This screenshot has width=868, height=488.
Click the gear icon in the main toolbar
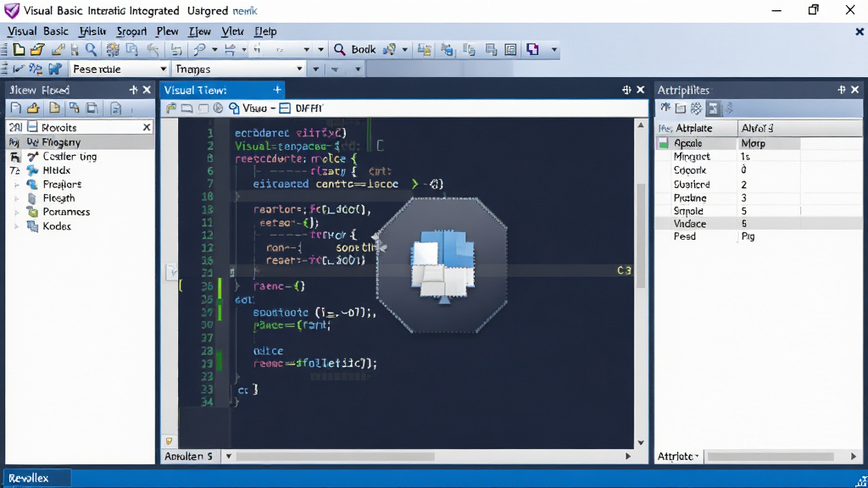point(113,50)
